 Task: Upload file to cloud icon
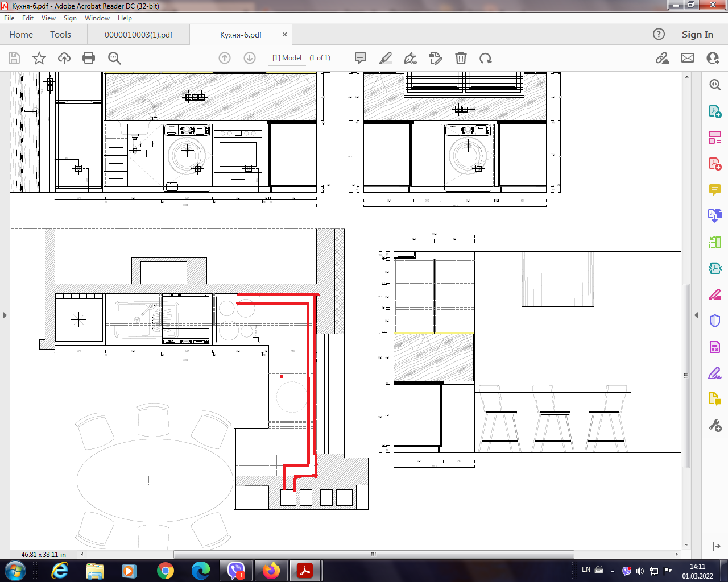click(x=64, y=58)
